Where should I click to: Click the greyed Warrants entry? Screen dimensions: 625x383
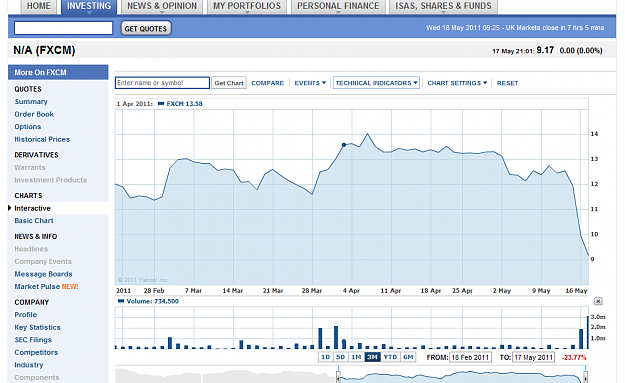point(30,168)
